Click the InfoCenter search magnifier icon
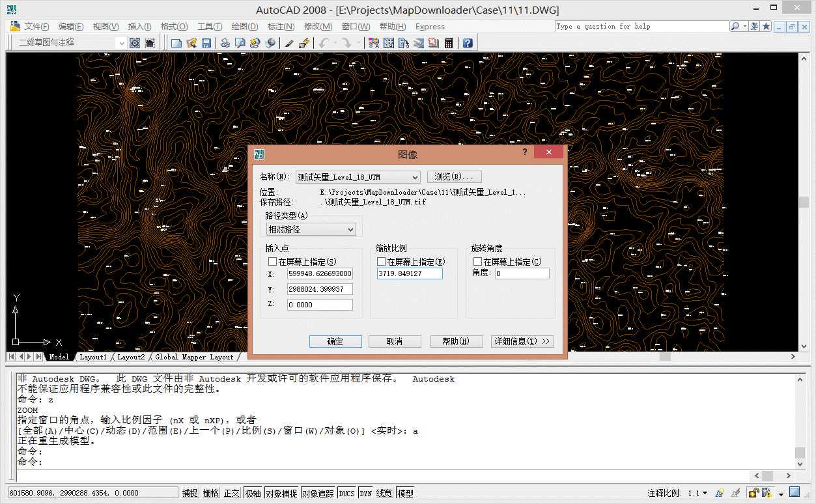Screen dimensions: 816x504 (735, 26)
